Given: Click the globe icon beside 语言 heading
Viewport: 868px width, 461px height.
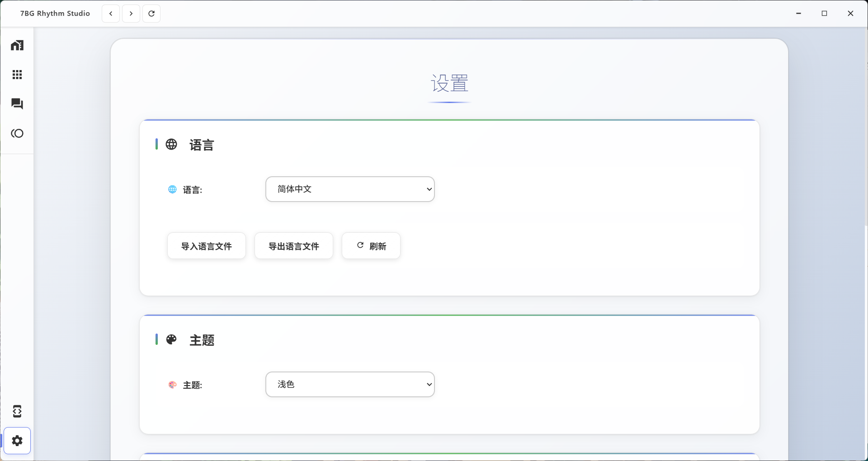Looking at the screenshot, I should (171, 144).
